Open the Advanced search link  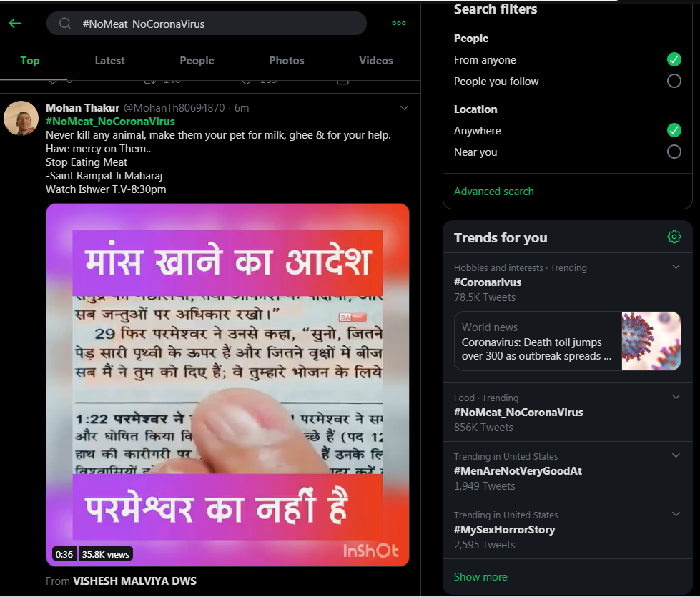[x=494, y=192]
